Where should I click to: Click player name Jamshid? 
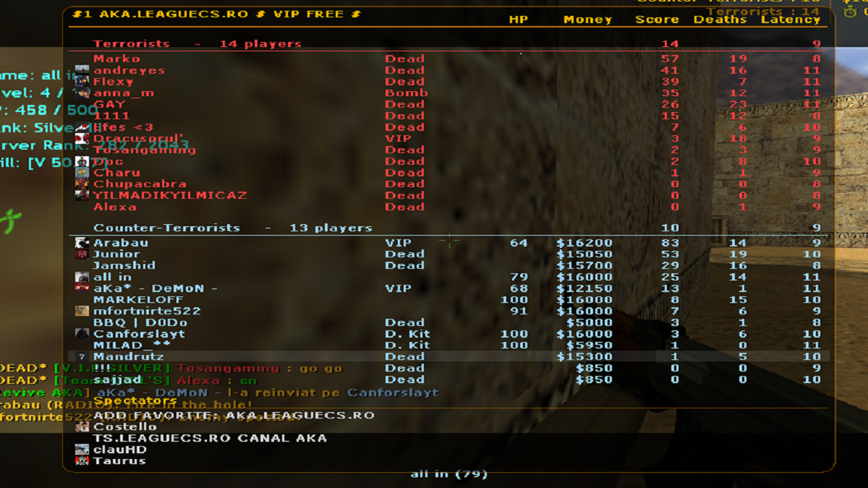click(x=124, y=265)
